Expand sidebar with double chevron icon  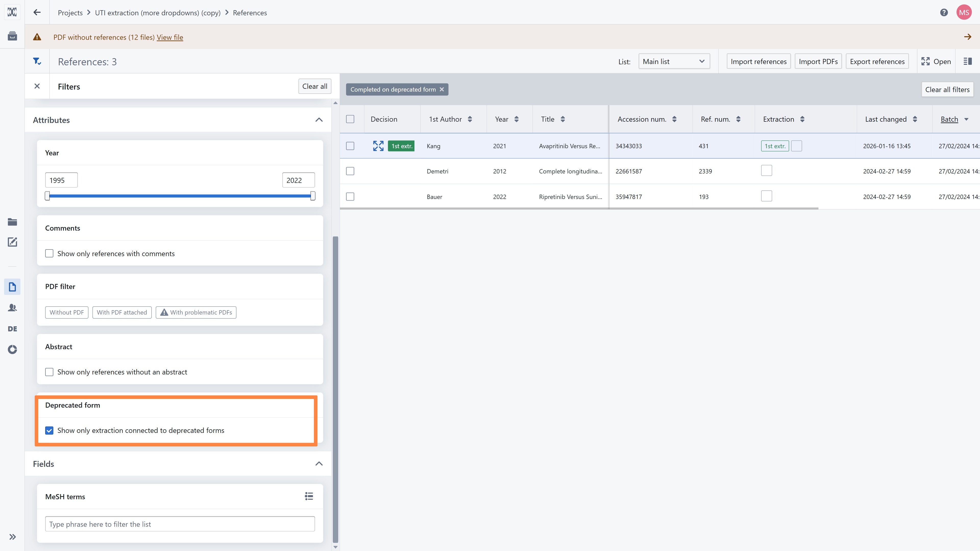[x=12, y=537]
